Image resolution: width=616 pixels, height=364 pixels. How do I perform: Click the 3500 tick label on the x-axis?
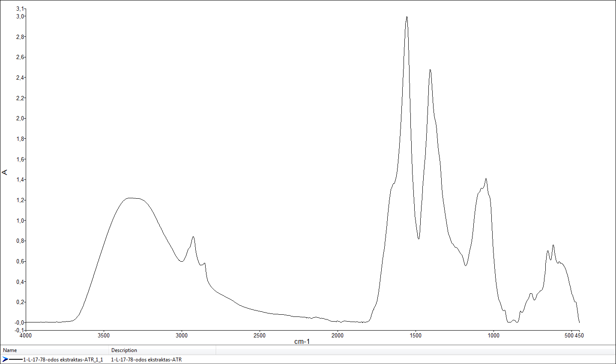pos(104,335)
